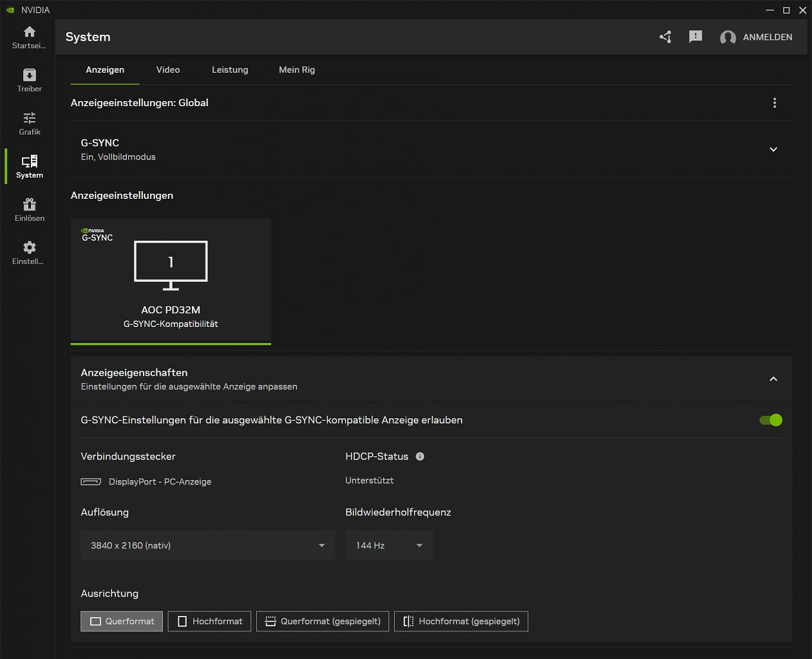
Task: Maximize the NVIDIA window
Action: (x=786, y=10)
